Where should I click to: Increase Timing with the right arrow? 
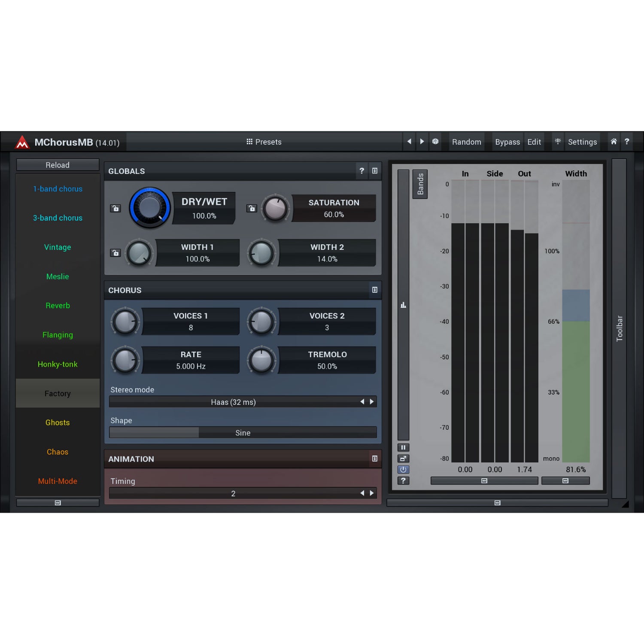point(372,493)
